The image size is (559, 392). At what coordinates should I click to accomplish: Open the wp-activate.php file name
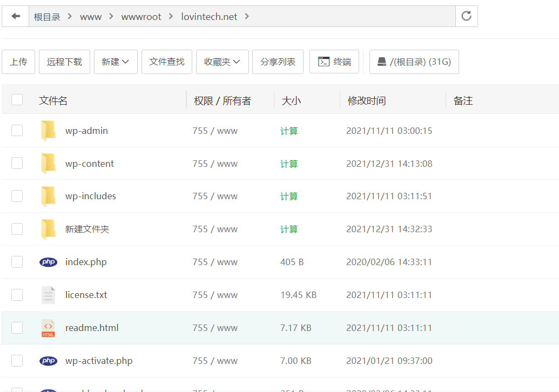point(99,361)
